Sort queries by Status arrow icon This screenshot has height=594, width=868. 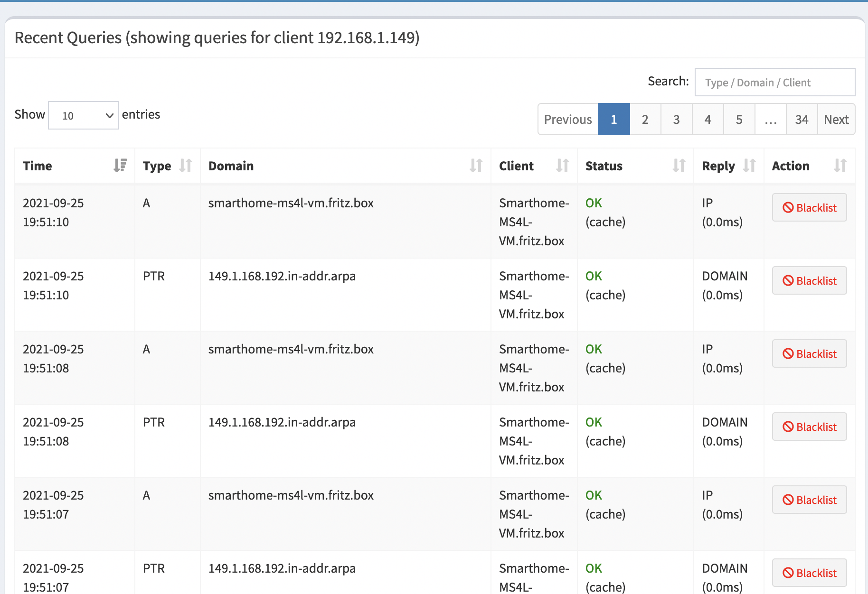tap(679, 166)
